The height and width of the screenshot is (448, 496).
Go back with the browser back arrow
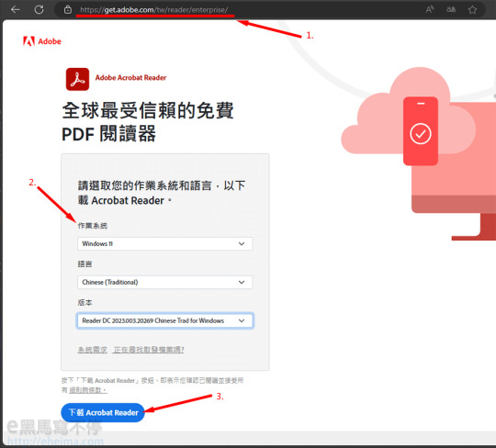coord(16,9)
